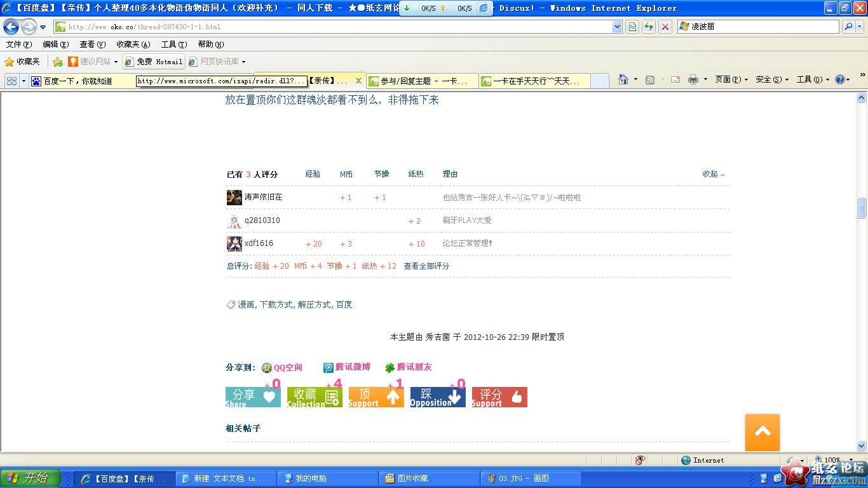This screenshot has height=488, width=868.
Task: Switch to the 参与/回复主题 tab
Action: pos(423,81)
